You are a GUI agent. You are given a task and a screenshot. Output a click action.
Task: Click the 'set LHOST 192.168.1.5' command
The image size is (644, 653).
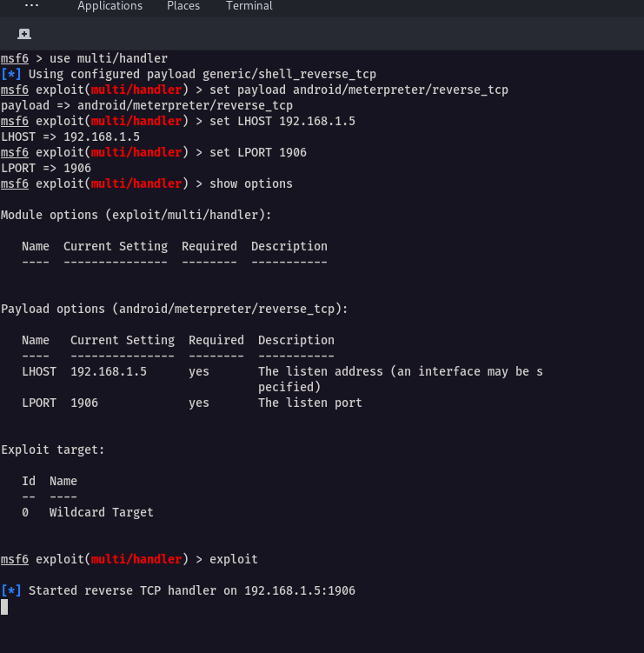282,121
